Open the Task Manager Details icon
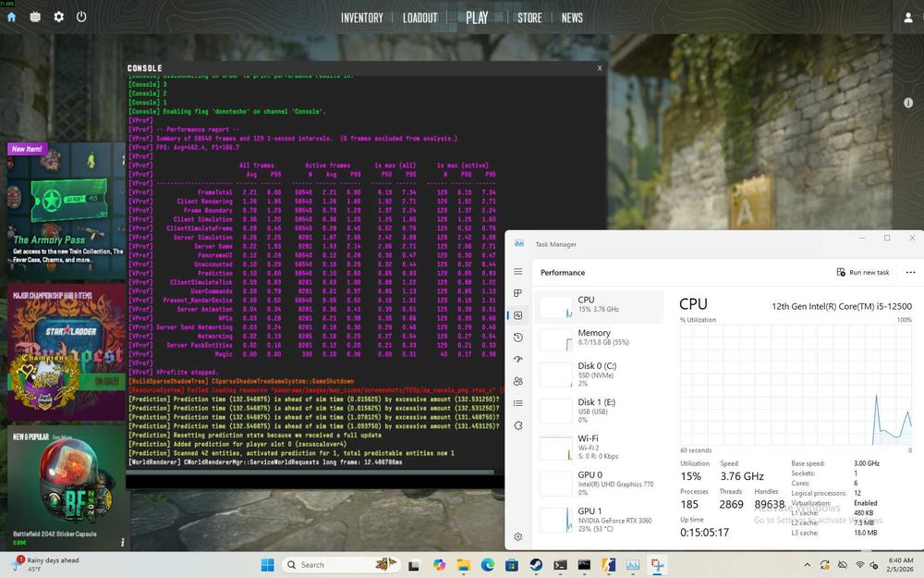This screenshot has height=578, width=924. coord(518,403)
